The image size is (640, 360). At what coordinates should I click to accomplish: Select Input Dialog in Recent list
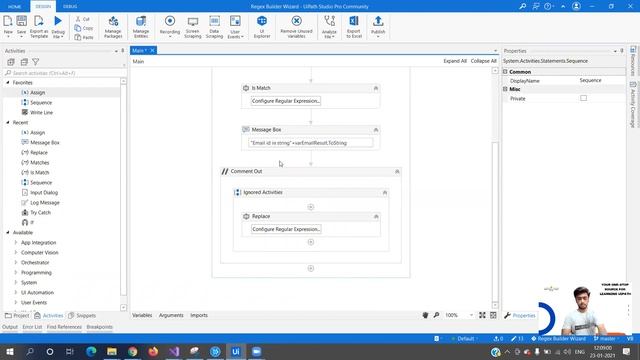[x=44, y=193]
